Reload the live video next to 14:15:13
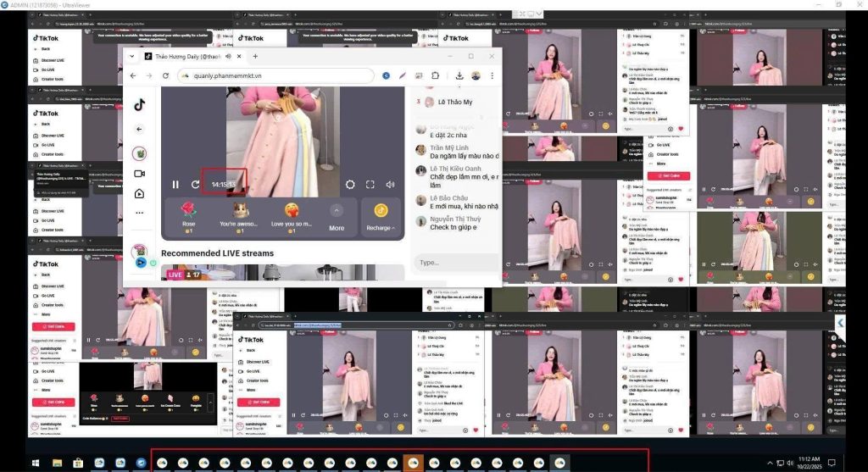This screenshot has height=472, width=868. pos(196,185)
